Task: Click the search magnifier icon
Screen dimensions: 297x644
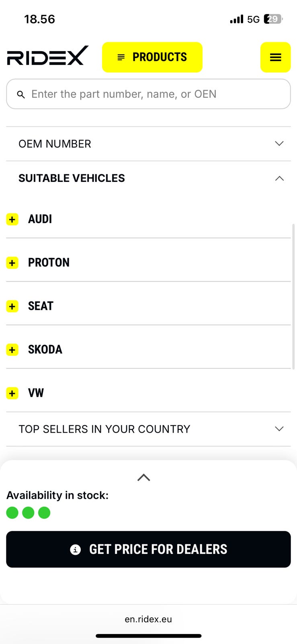Action: coord(21,95)
